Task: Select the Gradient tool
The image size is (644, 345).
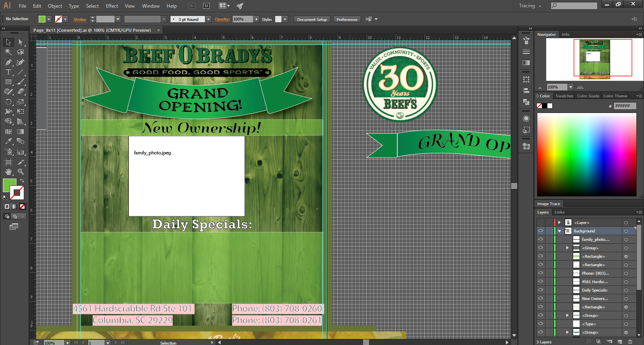Action: 21,131
